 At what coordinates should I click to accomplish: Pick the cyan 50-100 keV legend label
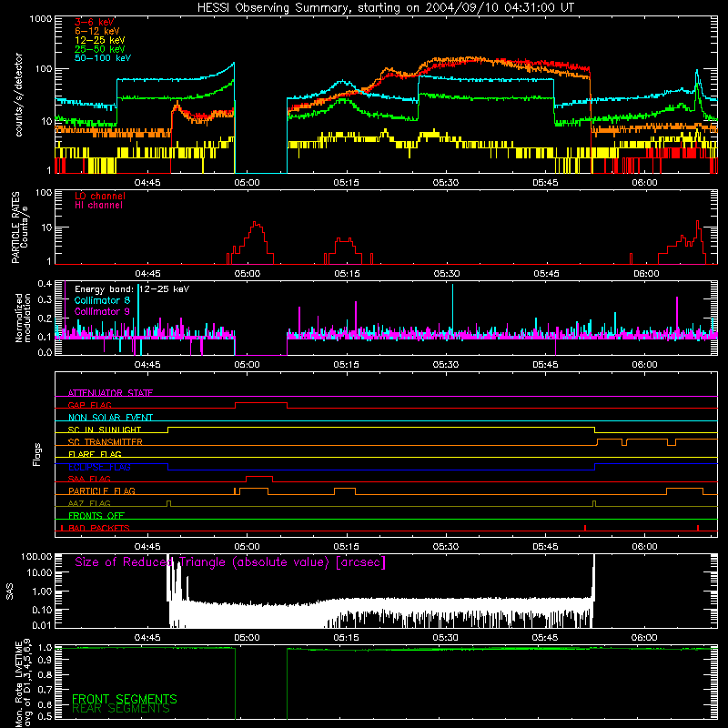point(103,58)
